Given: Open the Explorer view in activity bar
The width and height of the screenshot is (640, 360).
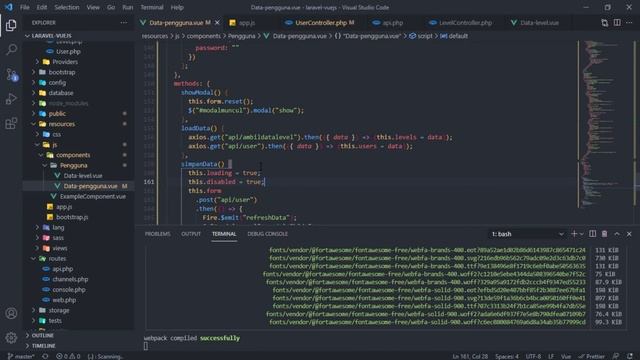Looking at the screenshot, I should pos(11,25).
